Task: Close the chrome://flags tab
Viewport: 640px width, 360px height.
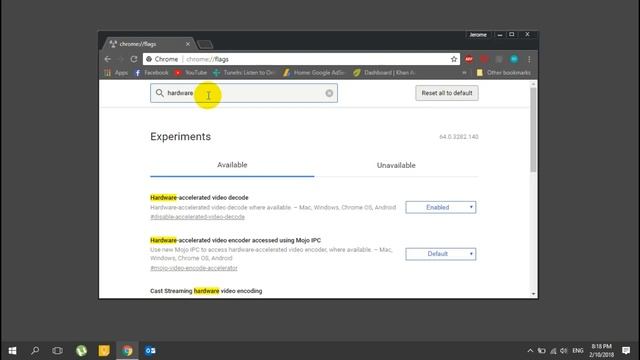Action: pyautogui.click(x=187, y=44)
